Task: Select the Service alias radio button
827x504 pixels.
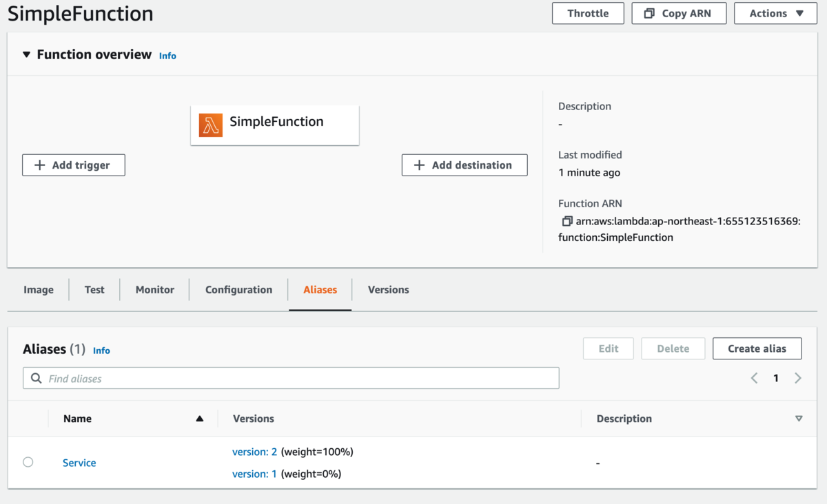Action: click(x=28, y=462)
